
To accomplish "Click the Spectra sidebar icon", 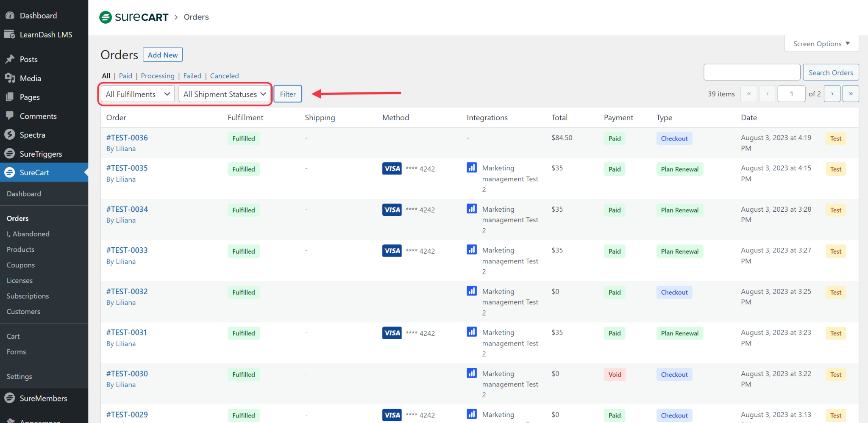I will click(x=10, y=135).
